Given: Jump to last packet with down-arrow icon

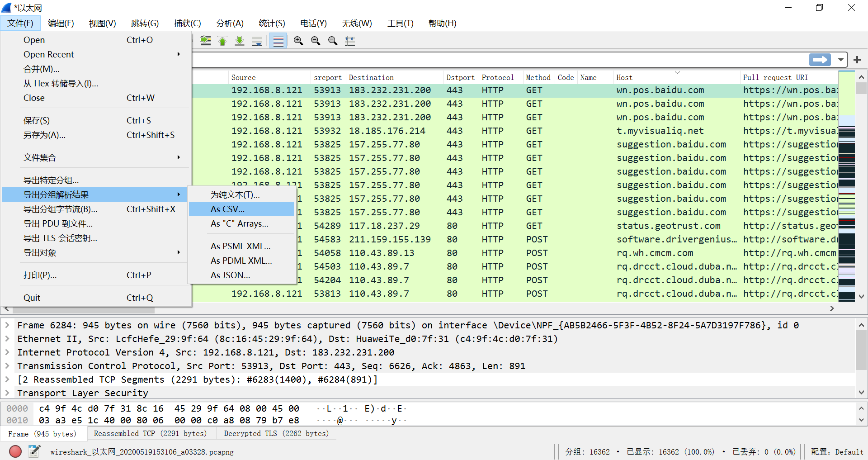Looking at the screenshot, I should (240, 41).
